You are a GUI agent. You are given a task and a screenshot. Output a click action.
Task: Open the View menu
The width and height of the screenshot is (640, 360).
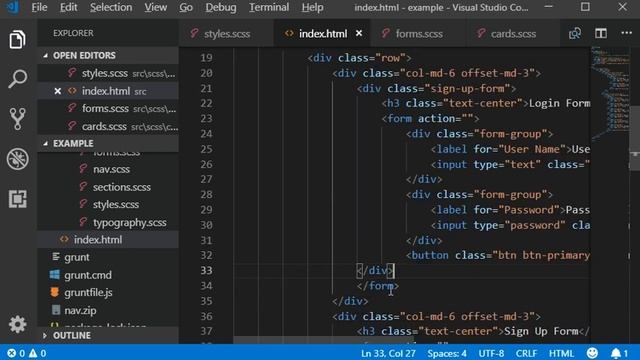tap(156, 7)
